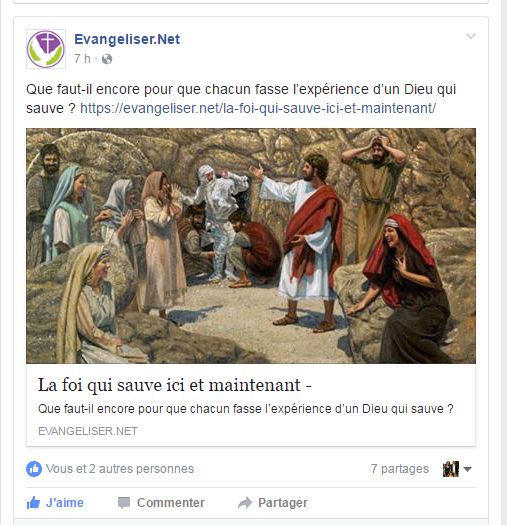507x525 pixels.
Task: Select Commenter to write a comment
Action: tap(161, 503)
